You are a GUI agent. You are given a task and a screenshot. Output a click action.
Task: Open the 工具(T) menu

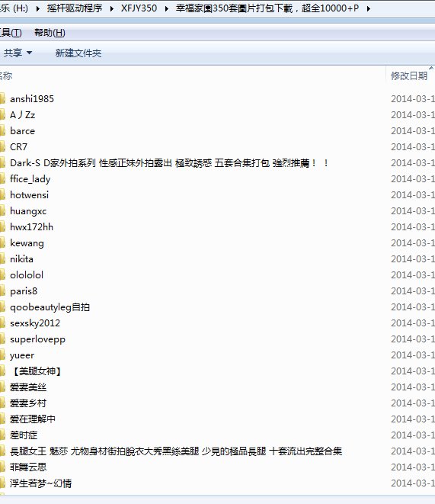click(x=11, y=33)
